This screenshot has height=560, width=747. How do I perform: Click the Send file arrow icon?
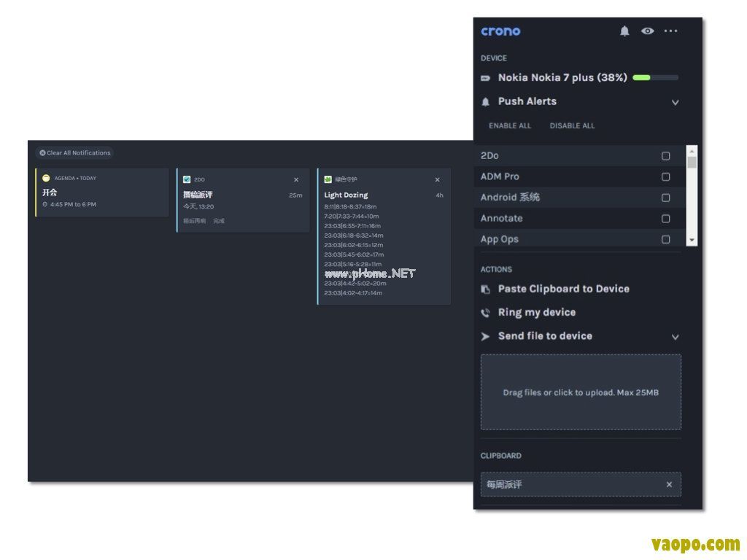pyautogui.click(x=485, y=337)
